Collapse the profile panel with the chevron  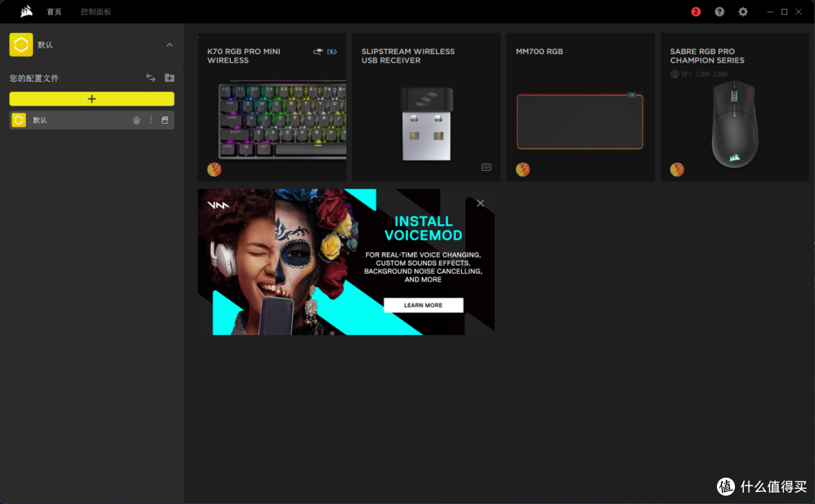coord(170,45)
